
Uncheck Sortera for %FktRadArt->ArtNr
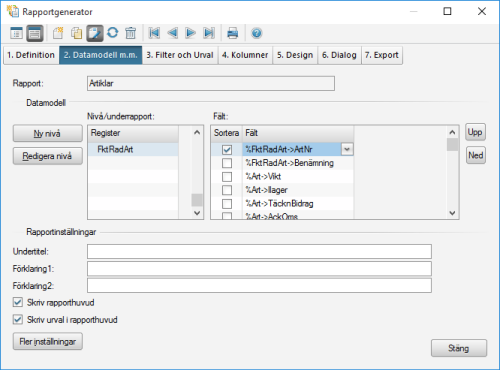(227, 150)
